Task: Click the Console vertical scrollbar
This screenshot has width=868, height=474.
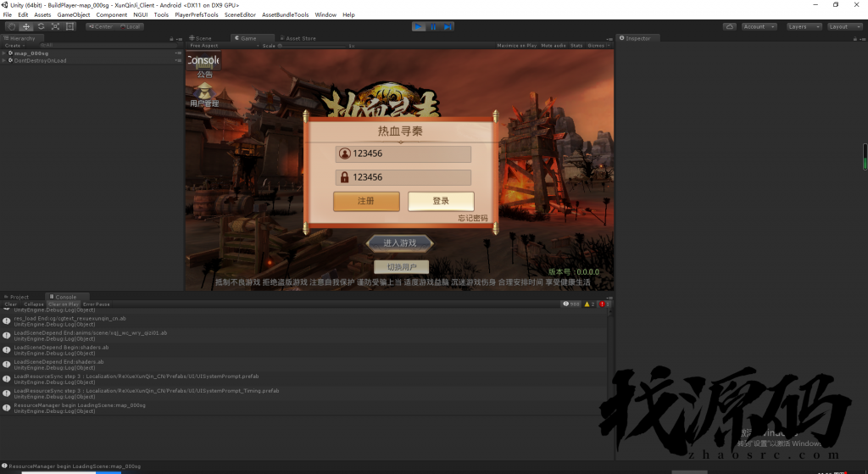Action: 610,382
